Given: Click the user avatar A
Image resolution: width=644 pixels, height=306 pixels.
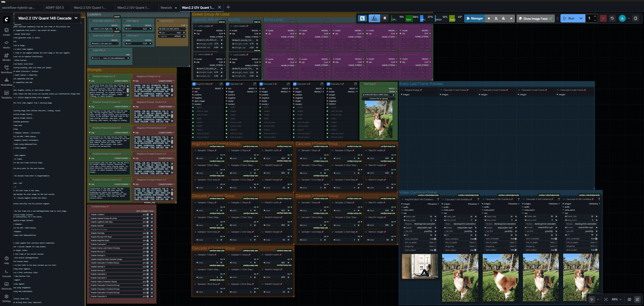Looking at the screenshot, I should 622,18.
